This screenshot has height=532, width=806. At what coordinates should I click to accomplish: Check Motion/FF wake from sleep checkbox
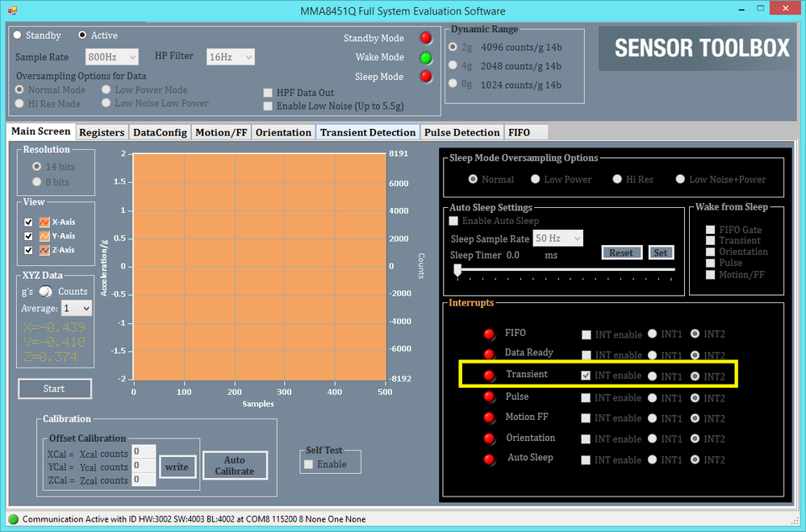(710, 275)
